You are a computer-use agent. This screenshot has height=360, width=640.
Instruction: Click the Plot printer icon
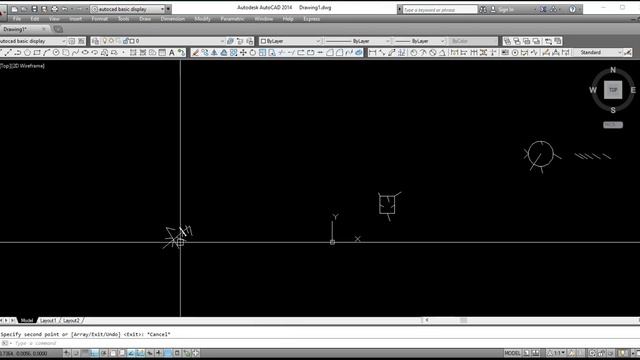click(54, 9)
